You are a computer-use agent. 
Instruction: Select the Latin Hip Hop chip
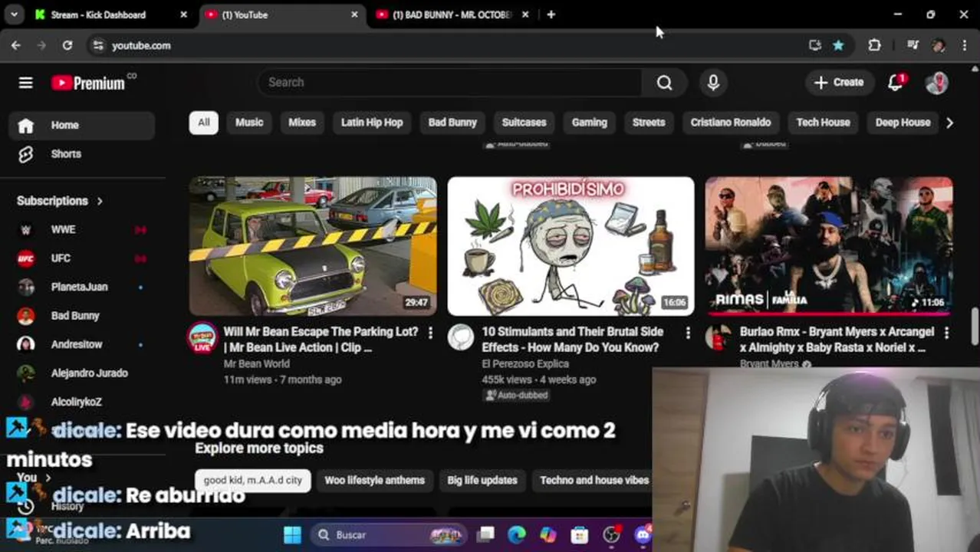coord(372,123)
